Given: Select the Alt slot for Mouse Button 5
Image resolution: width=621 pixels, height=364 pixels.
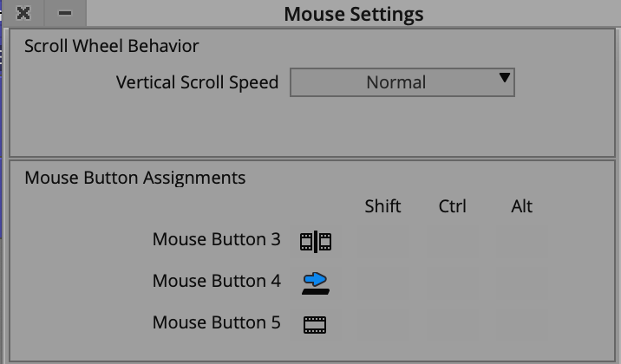Looking at the screenshot, I should 521,325.
